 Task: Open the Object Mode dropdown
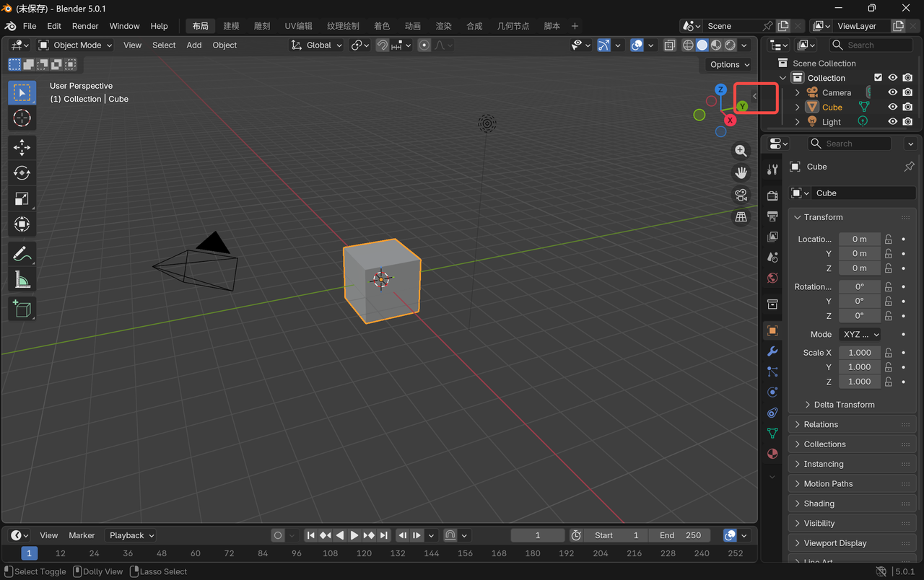tap(74, 45)
